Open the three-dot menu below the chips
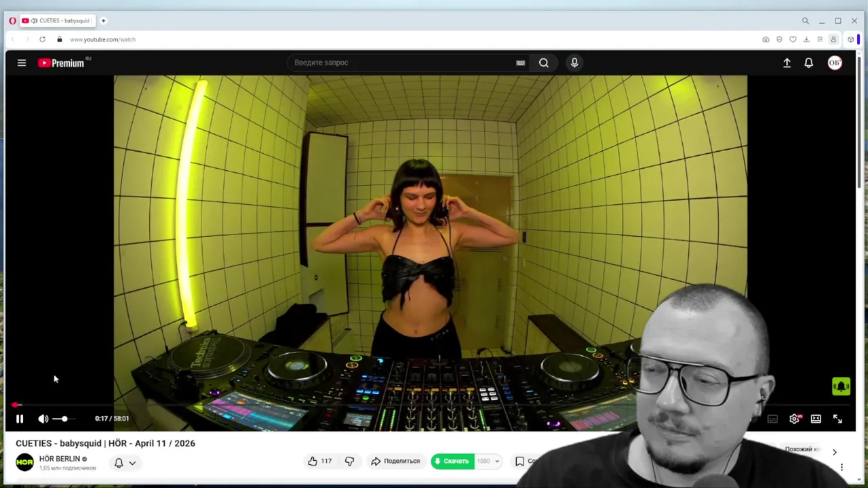 click(x=842, y=468)
